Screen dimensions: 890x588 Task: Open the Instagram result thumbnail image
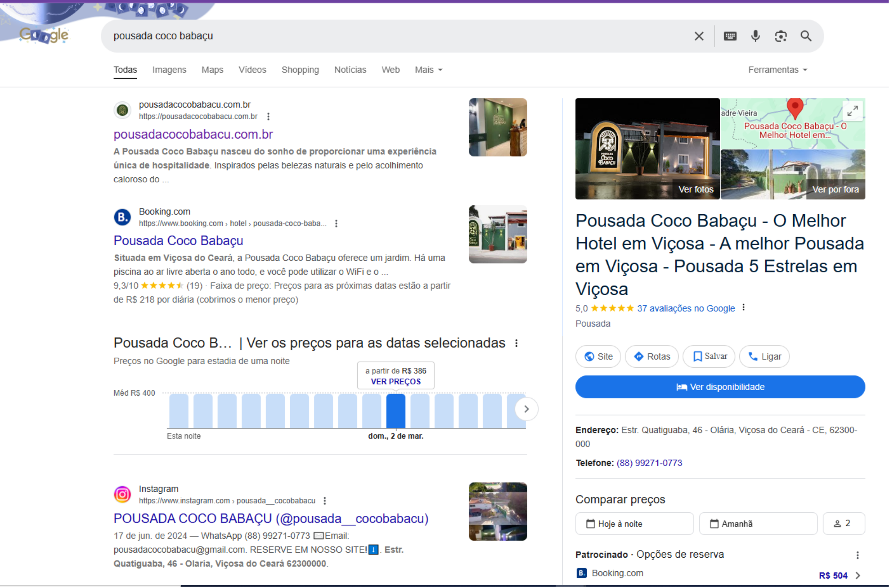[x=498, y=512]
